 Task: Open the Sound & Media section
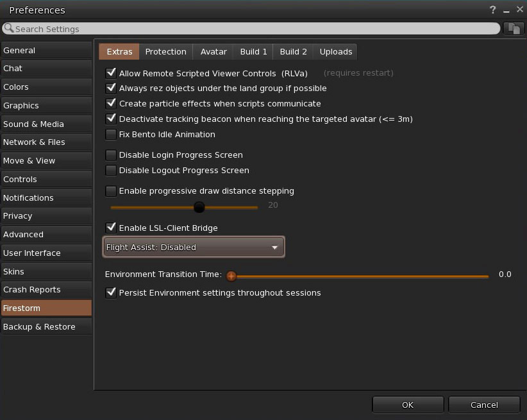(x=46, y=124)
